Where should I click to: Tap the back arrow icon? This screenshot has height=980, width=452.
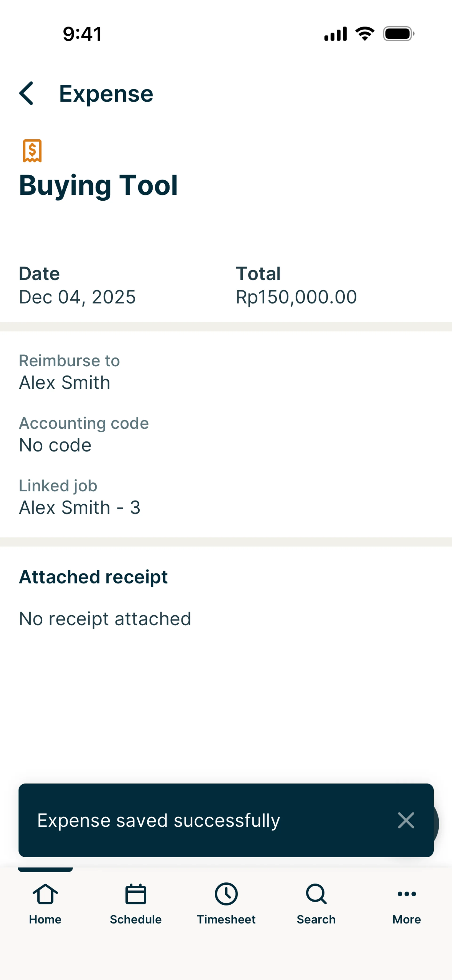click(26, 93)
